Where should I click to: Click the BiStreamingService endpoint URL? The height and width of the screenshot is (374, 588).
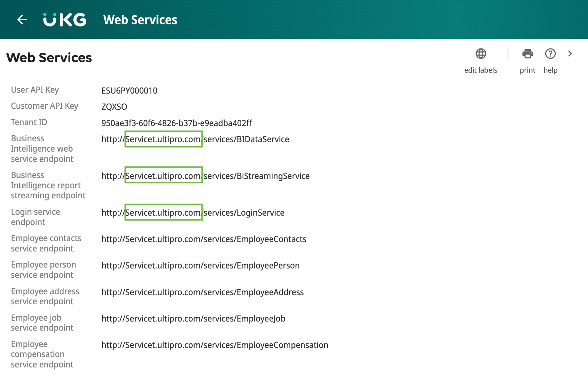coord(206,176)
